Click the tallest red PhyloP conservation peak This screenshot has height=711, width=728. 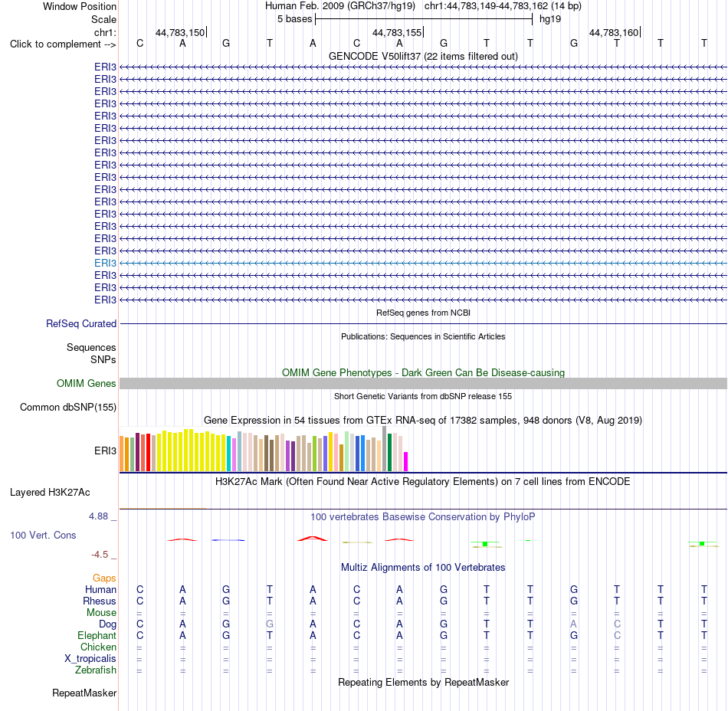click(x=313, y=539)
